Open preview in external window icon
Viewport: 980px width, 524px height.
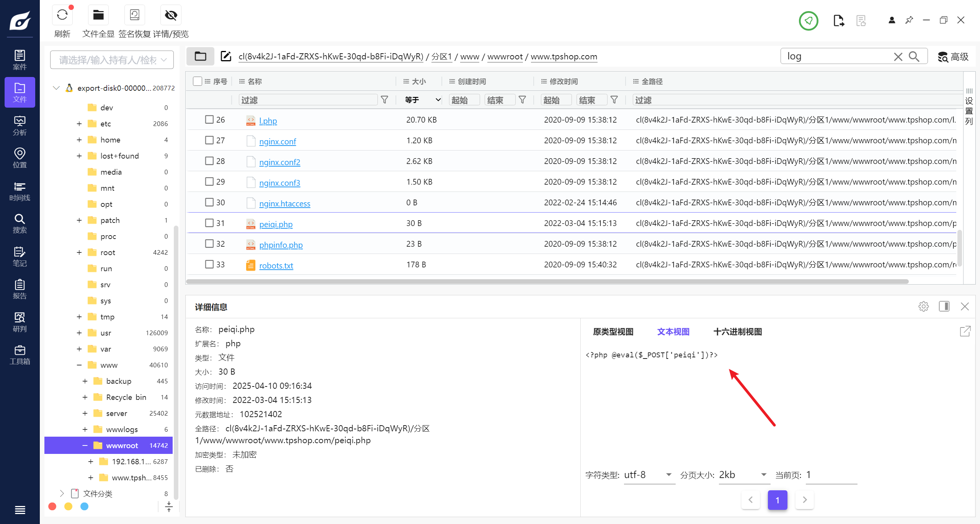pyautogui.click(x=965, y=331)
